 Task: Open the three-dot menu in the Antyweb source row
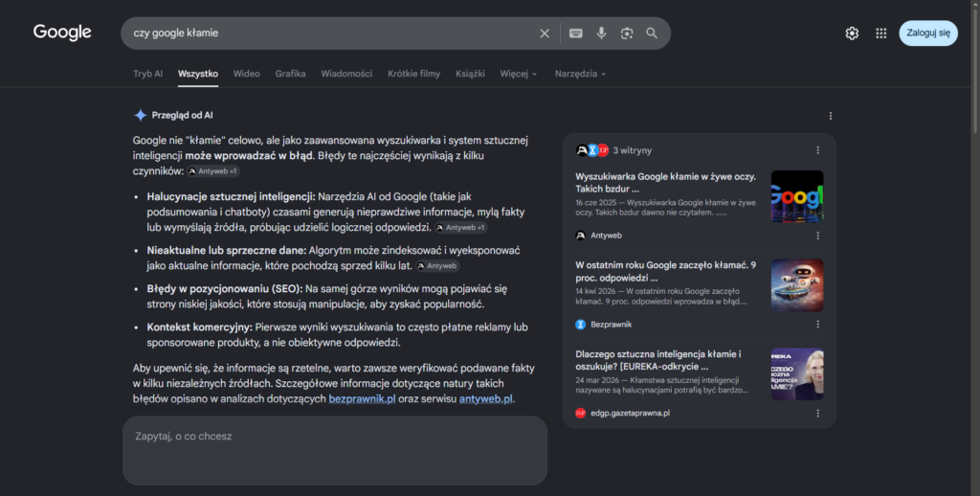pos(817,236)
